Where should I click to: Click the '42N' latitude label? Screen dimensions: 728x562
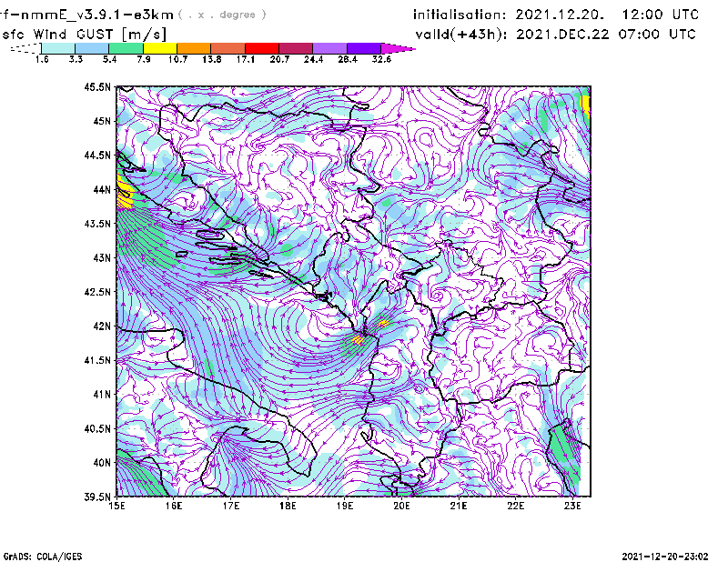102,326
